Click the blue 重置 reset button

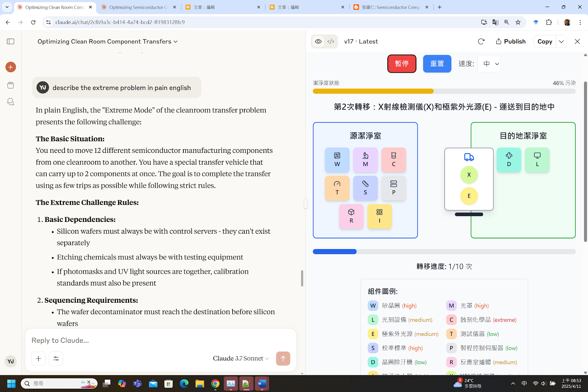click(437, 64)
